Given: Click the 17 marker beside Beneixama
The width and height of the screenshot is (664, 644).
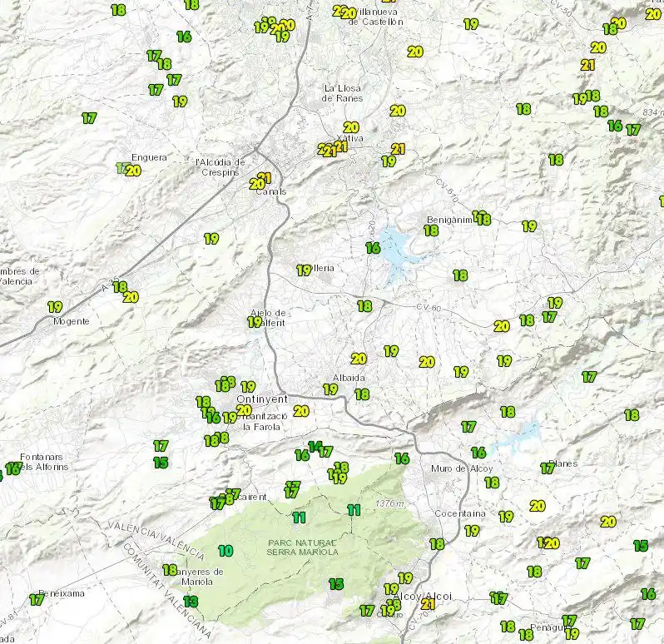Looking at the screenshot, I should [x=37, y=600].
